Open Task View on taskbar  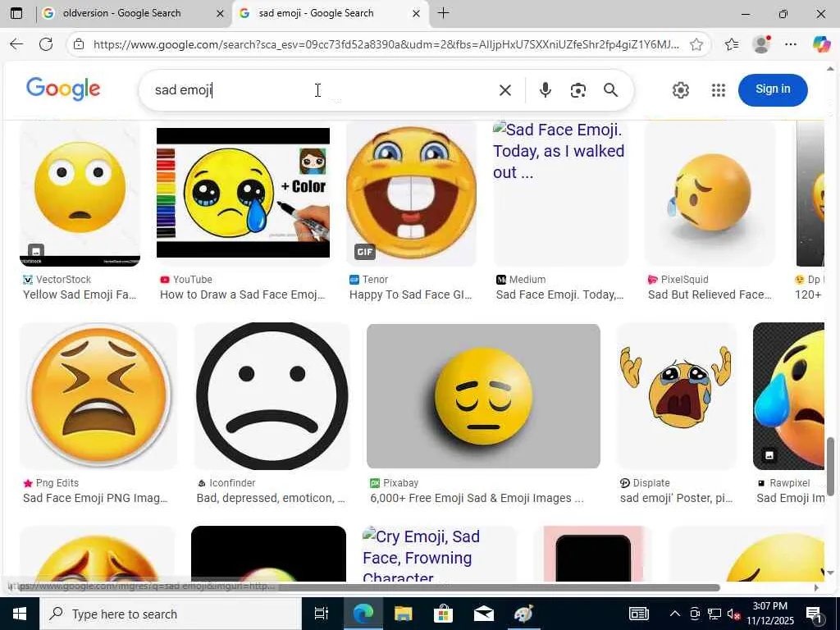322,614
